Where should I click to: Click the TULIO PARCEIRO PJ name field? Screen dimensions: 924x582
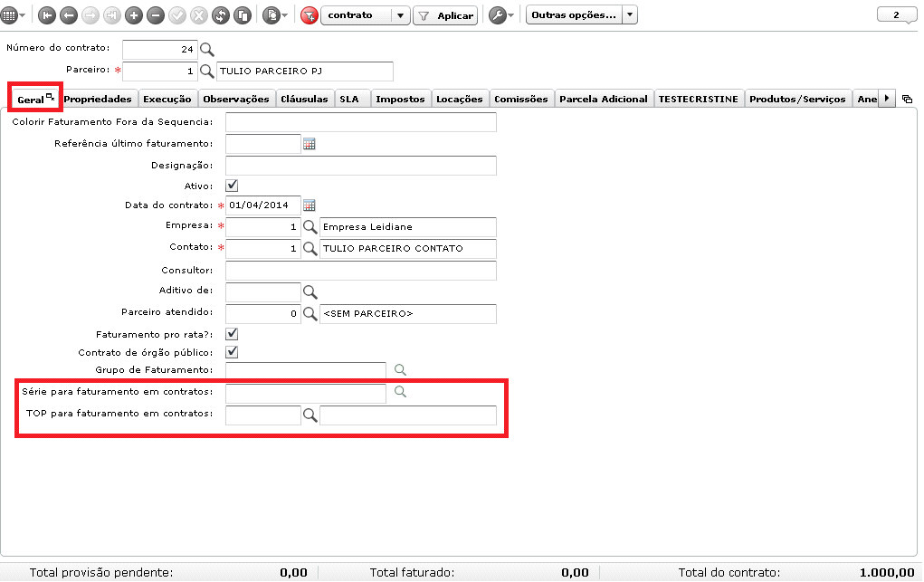305,72
